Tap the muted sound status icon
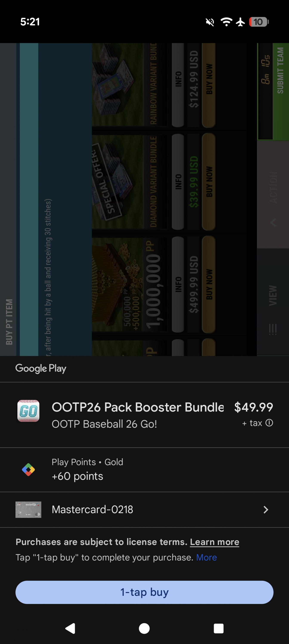The image size is (289, 644). [210, 22]
